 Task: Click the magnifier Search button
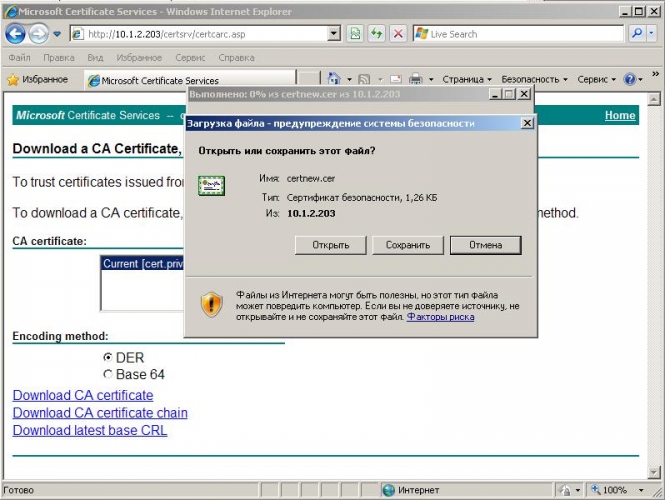[x=637, y=34]
